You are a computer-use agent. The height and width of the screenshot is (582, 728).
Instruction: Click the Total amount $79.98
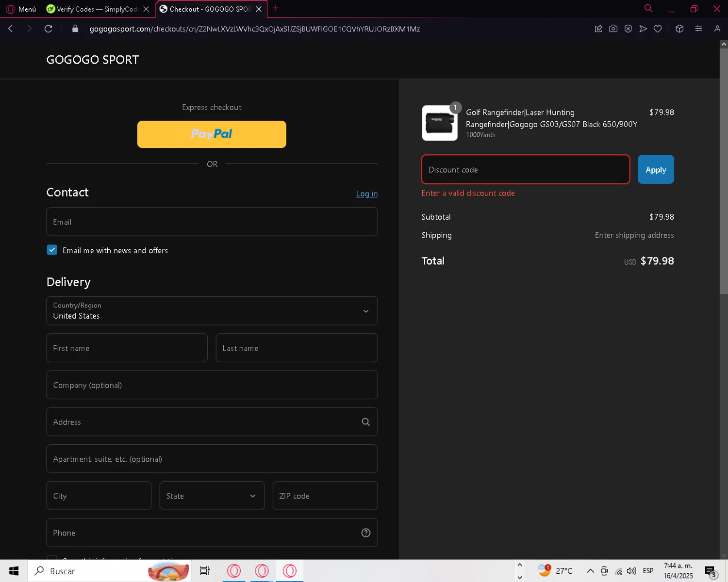click(x=657, y=261)
